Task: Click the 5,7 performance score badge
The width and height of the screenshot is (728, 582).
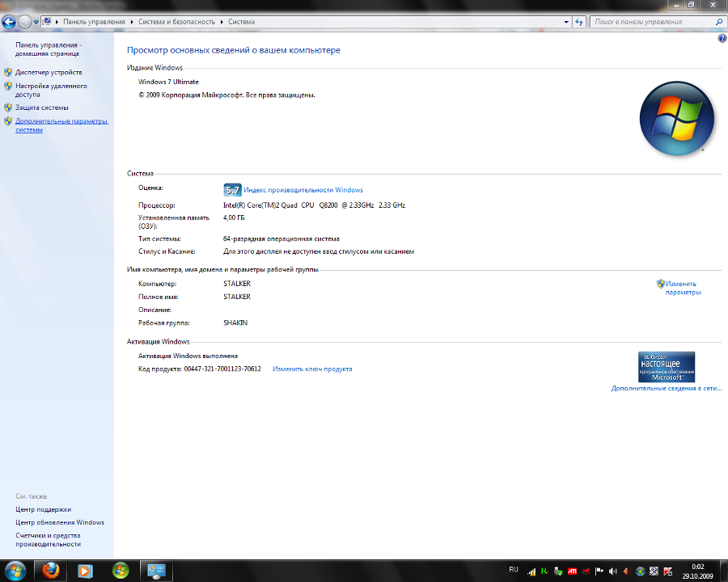Action: coord(232,190)
